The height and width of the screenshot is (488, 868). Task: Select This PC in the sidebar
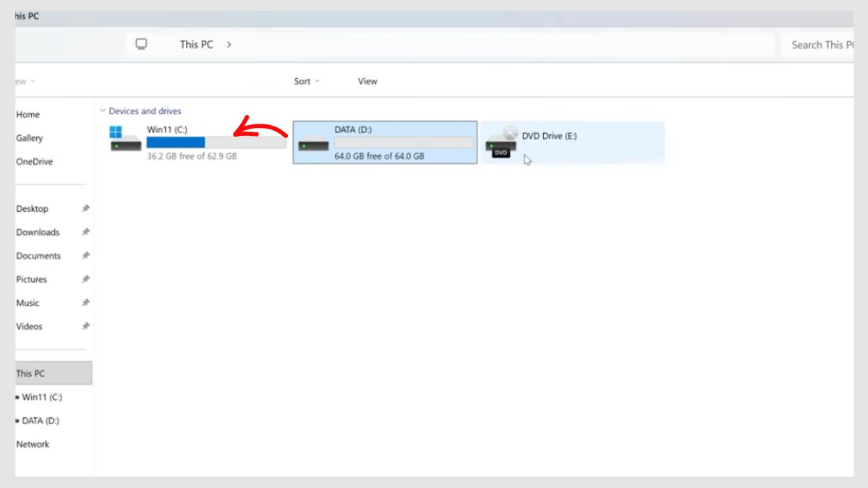point(54,373)
